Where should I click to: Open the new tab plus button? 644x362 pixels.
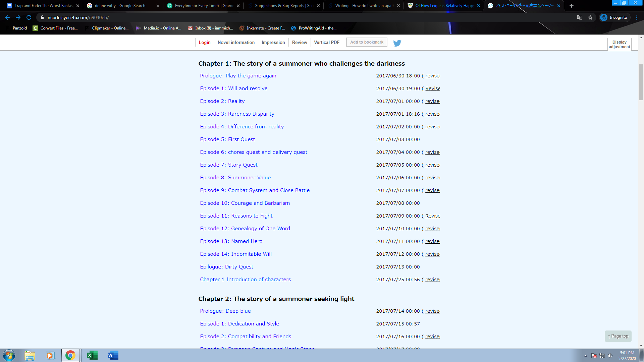pos(572,6)
